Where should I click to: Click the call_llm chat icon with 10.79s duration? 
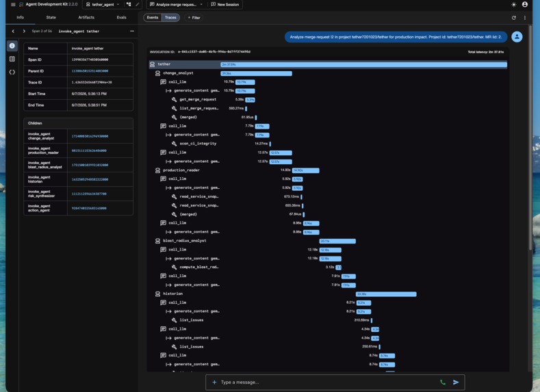click(164, 82)
